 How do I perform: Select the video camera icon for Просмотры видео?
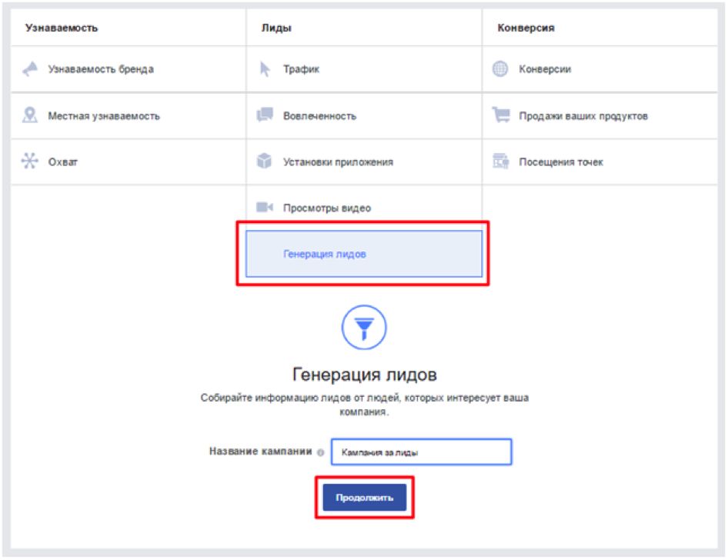coord(265,208)
